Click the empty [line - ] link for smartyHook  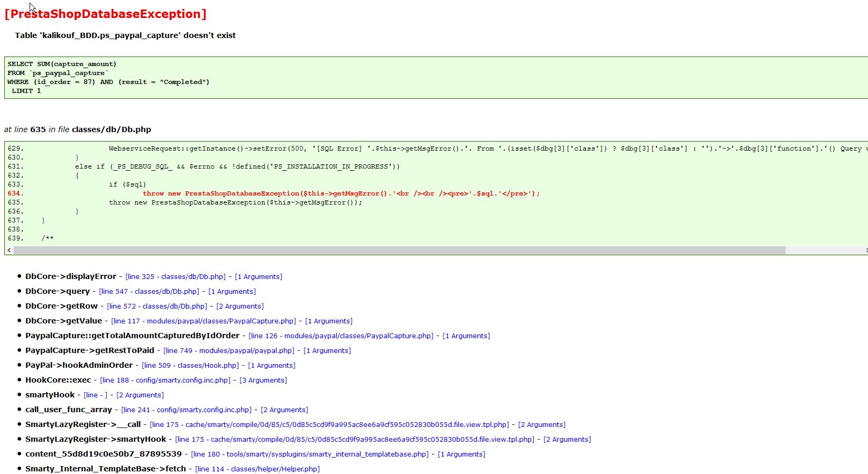(95, 395)
